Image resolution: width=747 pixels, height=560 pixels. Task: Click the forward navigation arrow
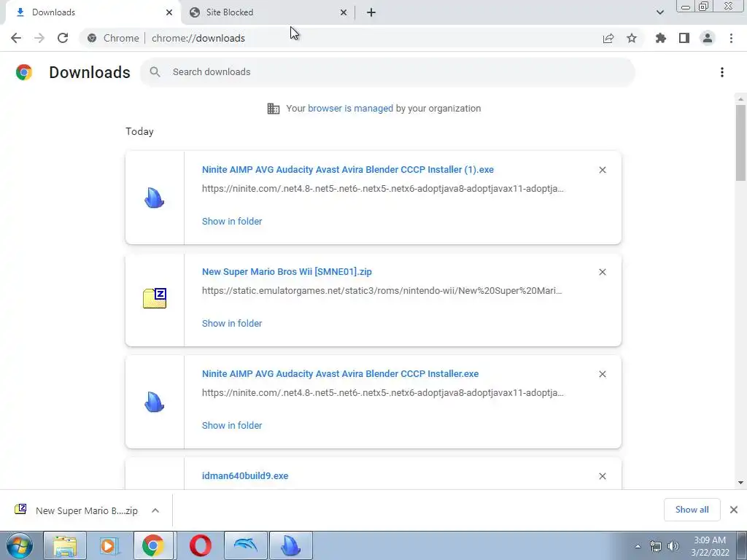(x=39, y=38)
